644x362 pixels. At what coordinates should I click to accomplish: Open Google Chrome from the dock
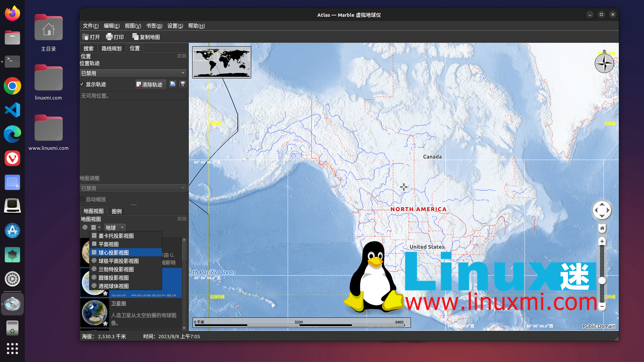click(x=12, y=86)
